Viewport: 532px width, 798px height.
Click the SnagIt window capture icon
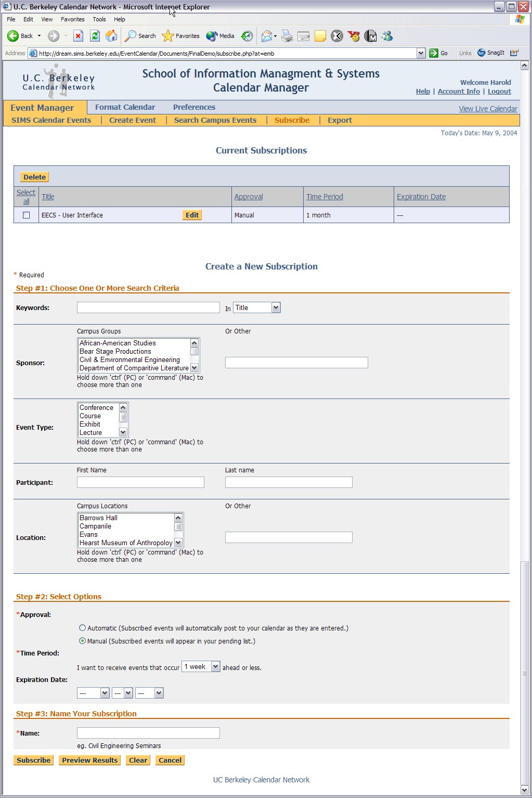514,53
